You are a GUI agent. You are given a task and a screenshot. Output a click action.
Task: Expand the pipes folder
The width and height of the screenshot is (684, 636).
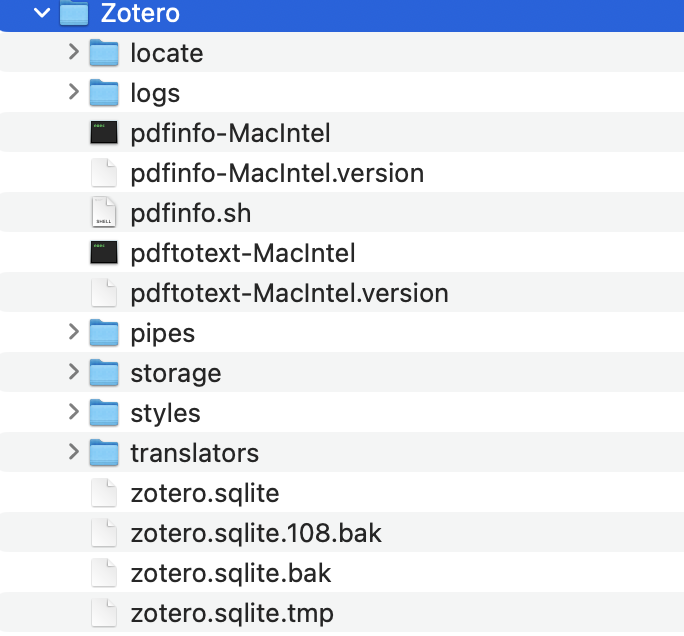pos(74,332)
